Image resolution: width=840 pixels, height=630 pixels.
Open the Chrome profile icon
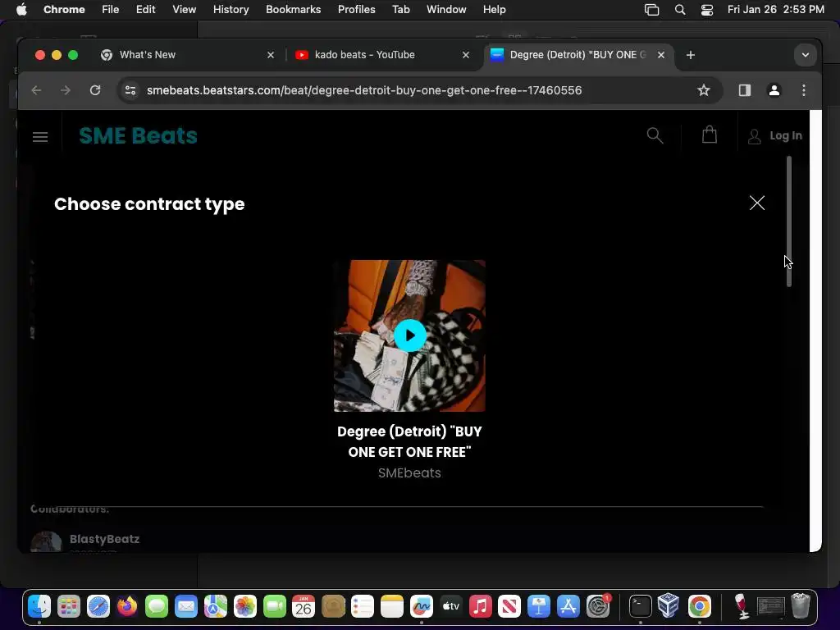(x=774, y=90)
